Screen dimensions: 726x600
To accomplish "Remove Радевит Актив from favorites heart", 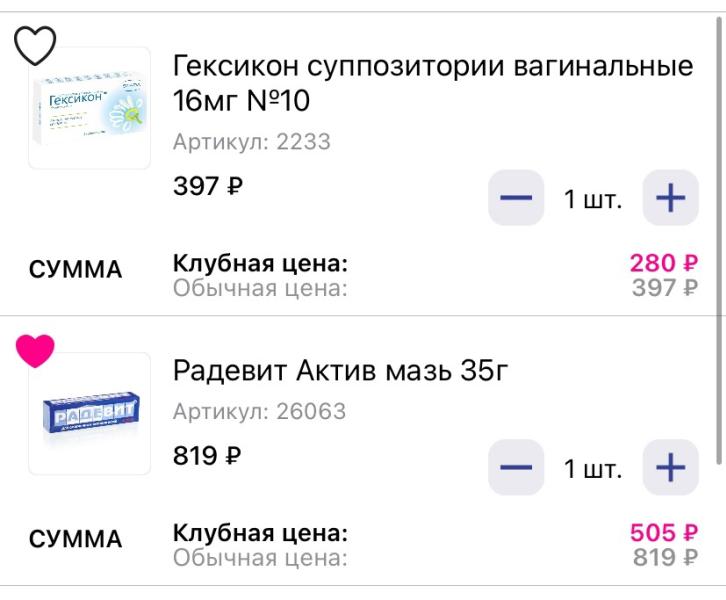I will coord(35,351).
